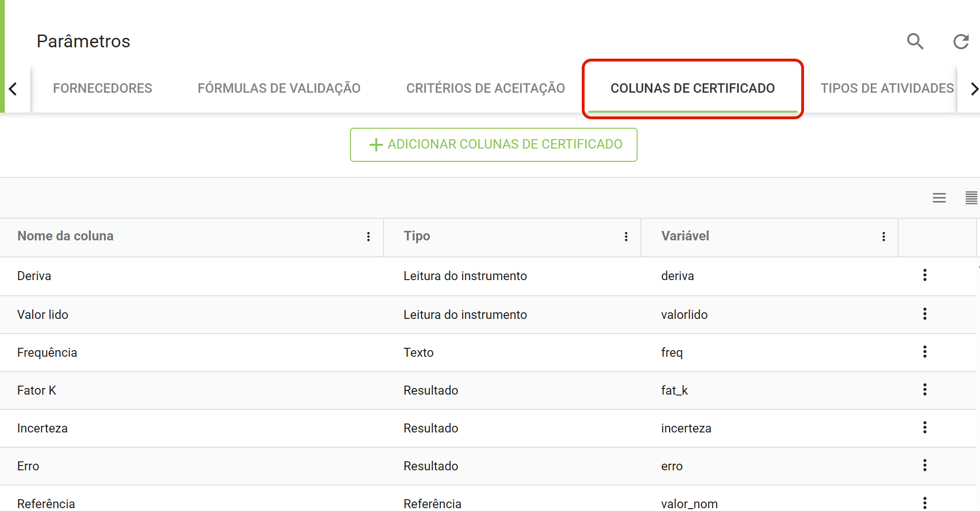Screen dimensions: 980x511
Task: Click the Parâmetros page title
Action: click(x=83, y=41)
